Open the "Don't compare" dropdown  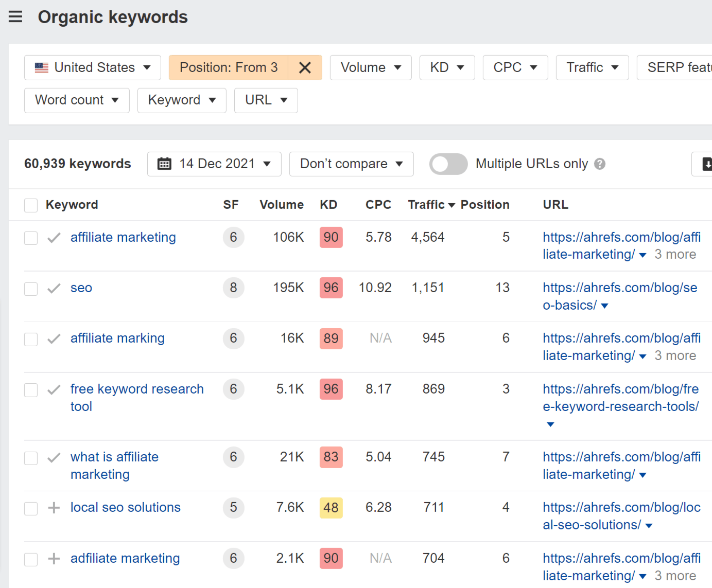click(x=351, y=164)
